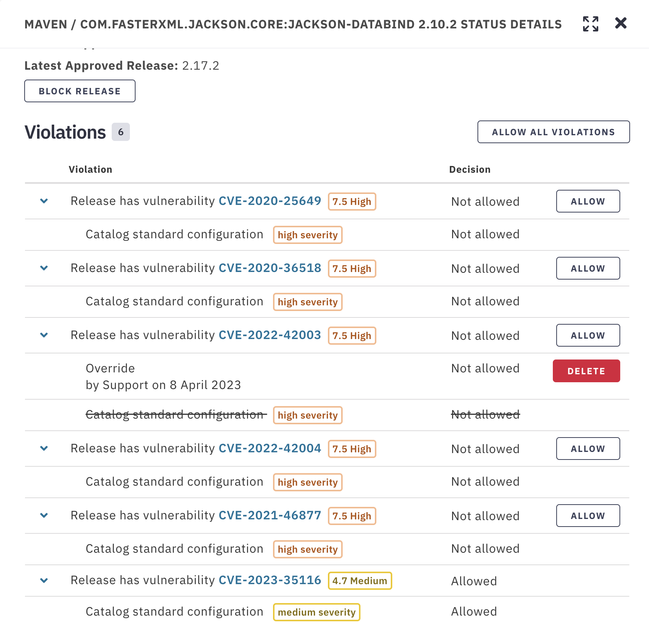Collapse the CVE-2022-42004 violation row
The height and width of the screenshot is (644, 649).
pos(44,449)
